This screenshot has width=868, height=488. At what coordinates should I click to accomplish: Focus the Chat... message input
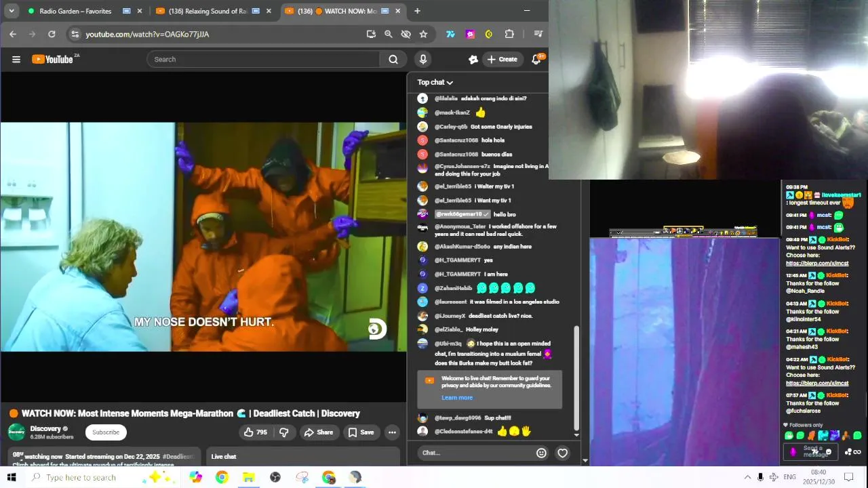click(x=477, y=453)
